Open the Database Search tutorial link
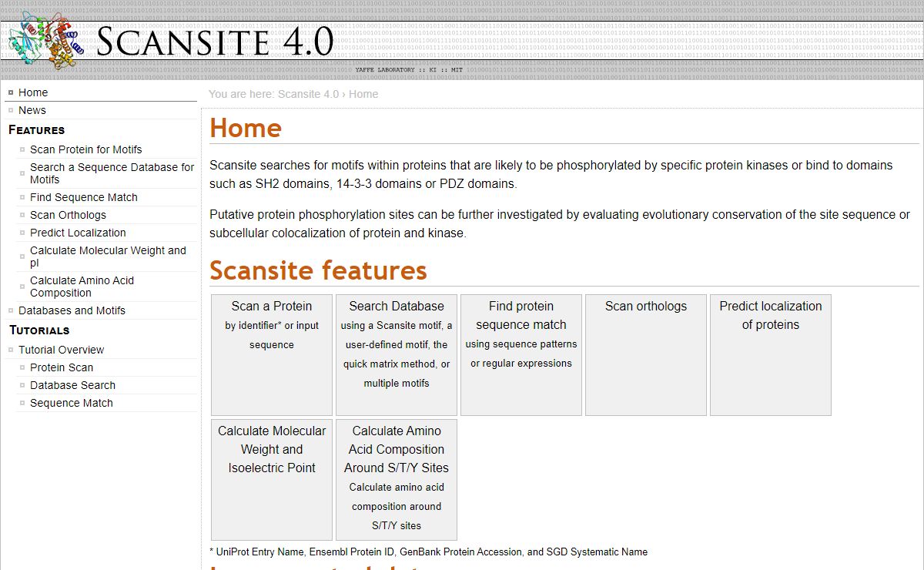Image resolution: width=924 pixels, height=570 pixels. pos(72,385)
